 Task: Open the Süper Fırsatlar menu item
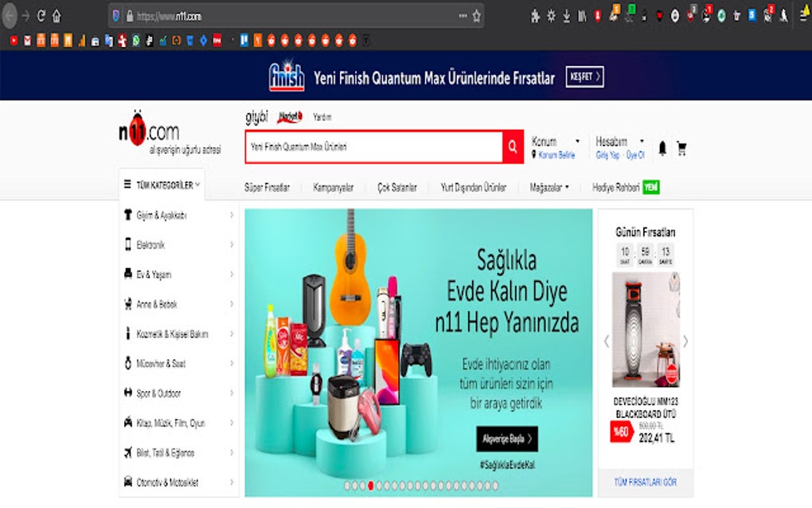point(267,187)
